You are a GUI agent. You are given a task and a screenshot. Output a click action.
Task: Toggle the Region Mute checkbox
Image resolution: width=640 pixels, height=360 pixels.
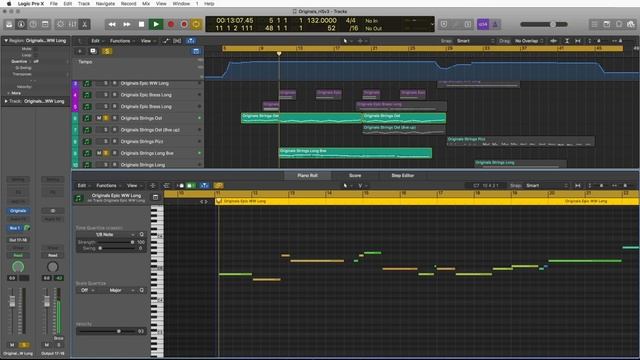click(36, 49)
